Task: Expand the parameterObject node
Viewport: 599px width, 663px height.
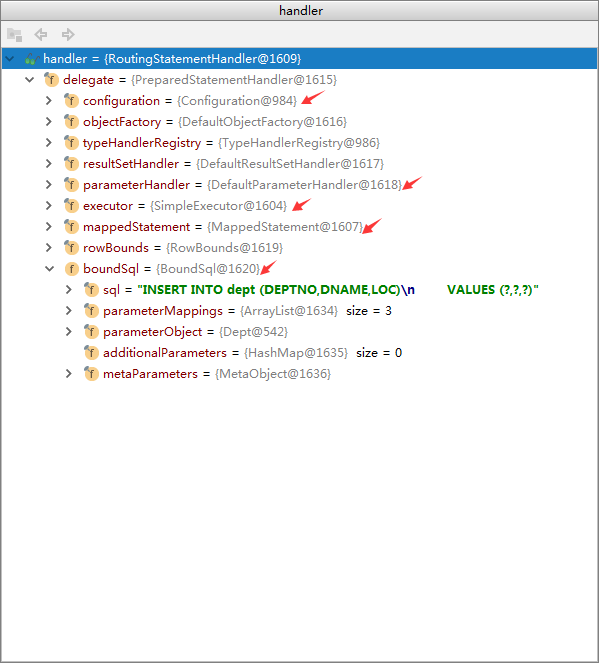Action: [69, 332]
